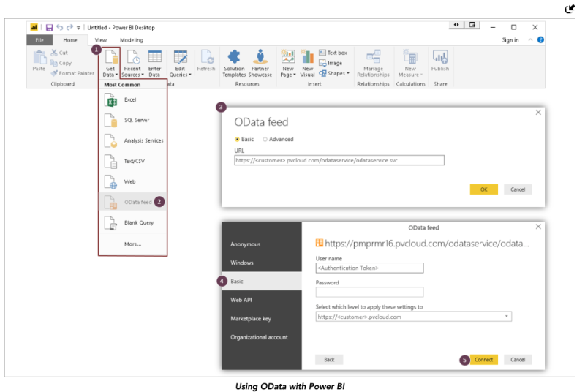This screenshot has width=585, height=392.
Task: Insert a Text box
Action: pyautogui.click(x=333, y=53)
